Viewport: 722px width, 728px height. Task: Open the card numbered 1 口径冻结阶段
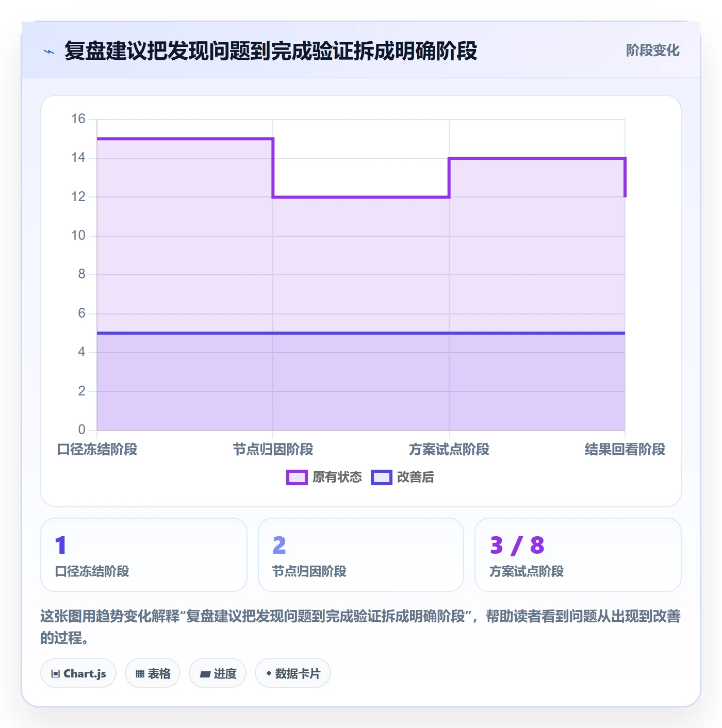[144, 555]
